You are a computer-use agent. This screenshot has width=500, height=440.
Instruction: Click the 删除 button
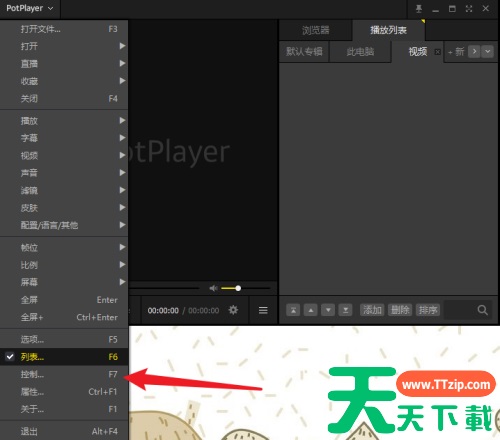click(x=400, y=310)
